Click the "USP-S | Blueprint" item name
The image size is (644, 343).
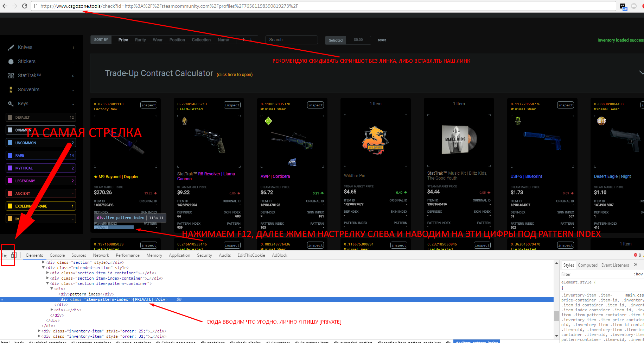point(526,176)
